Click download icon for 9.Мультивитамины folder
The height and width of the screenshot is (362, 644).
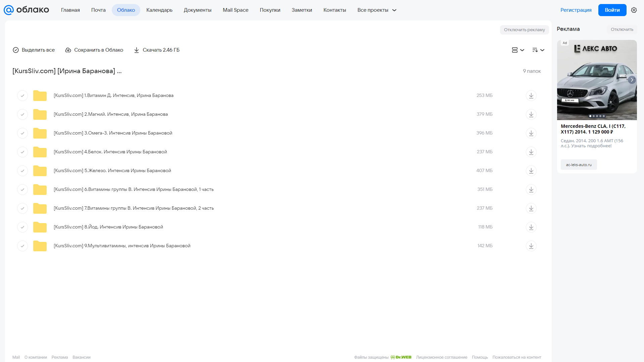[x=531, y=246]
